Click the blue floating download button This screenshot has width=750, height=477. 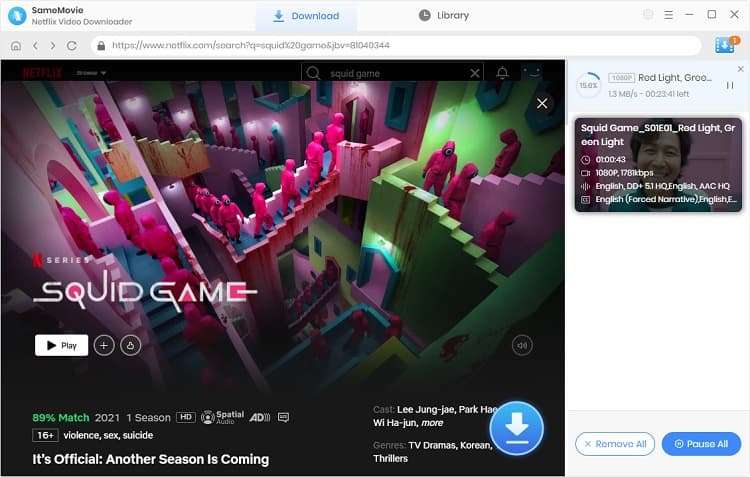point(516,428)
